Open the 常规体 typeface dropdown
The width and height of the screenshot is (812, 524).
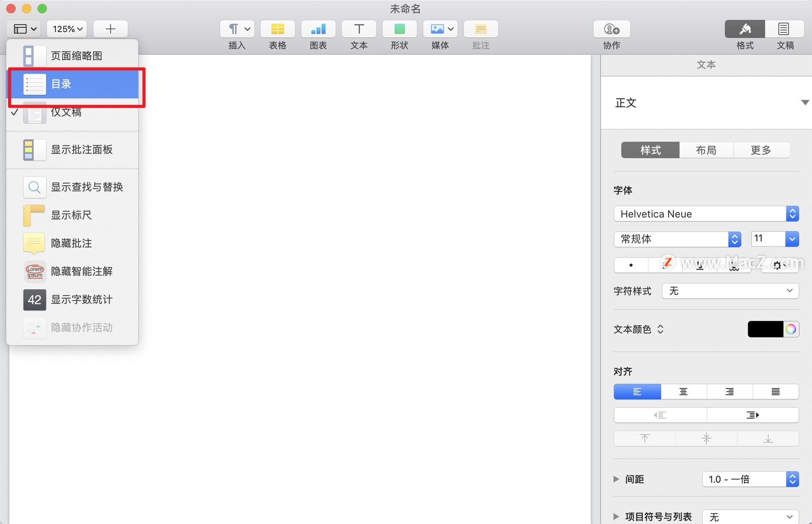pos(677,239)
